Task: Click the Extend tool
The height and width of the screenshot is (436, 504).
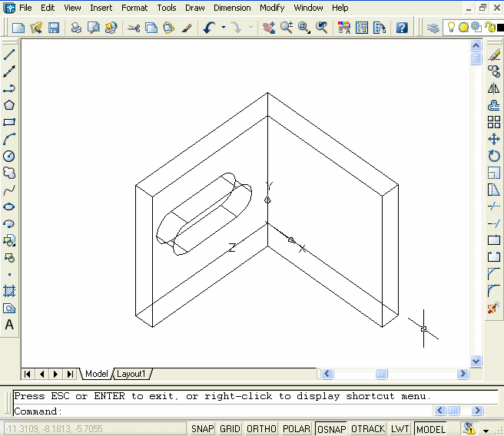Action: point(494,223)
